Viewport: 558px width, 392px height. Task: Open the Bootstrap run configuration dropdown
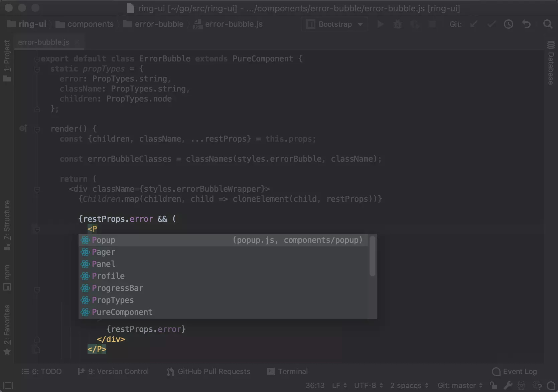pyautogui.click(x=334, y=24)
